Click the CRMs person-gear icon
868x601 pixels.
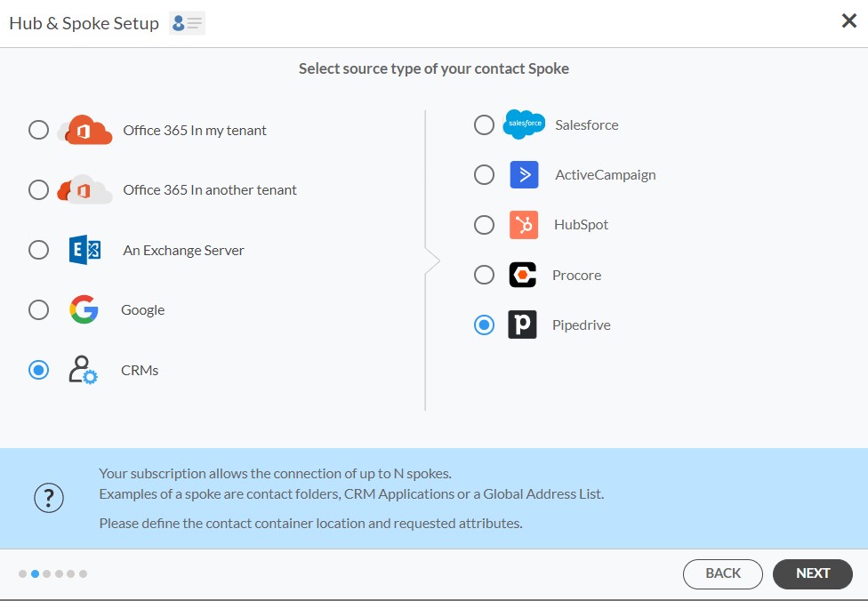83,370
